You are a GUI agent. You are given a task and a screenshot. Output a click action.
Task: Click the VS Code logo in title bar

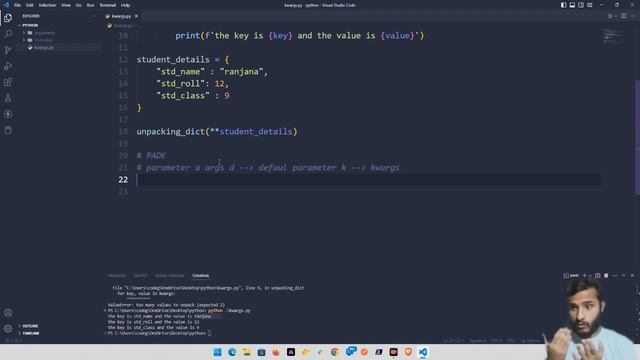[x=6, y=5]
